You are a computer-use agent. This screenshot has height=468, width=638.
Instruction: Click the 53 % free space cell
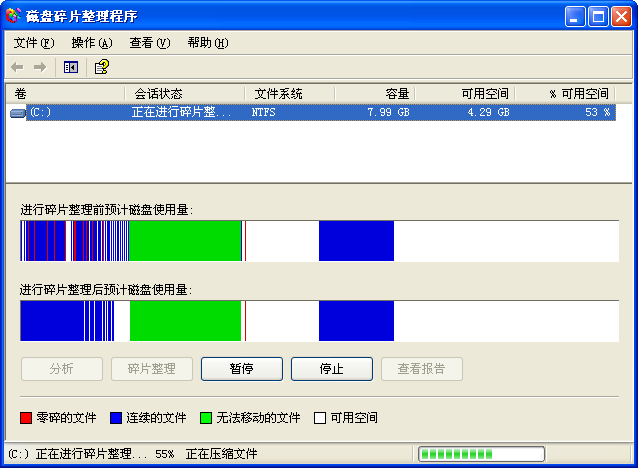(598, 112)
